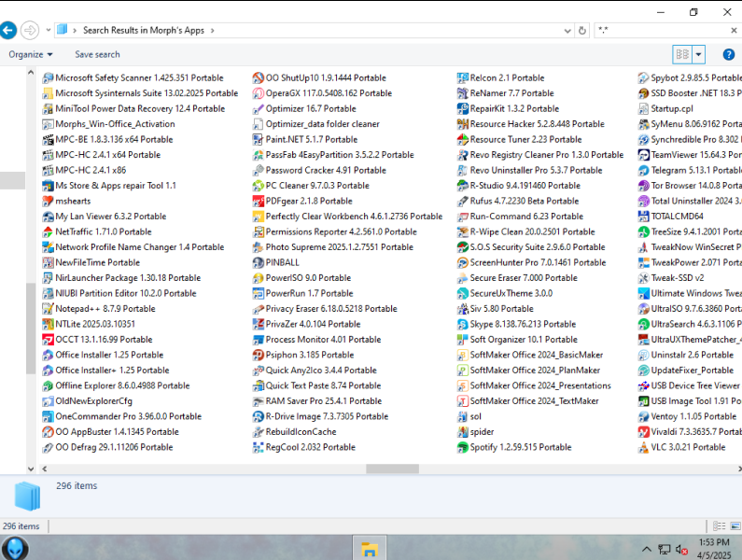This screenshot has height=560, width=742.
Task: Click the alien Start button on taskbar
Action: coord(15,549)
